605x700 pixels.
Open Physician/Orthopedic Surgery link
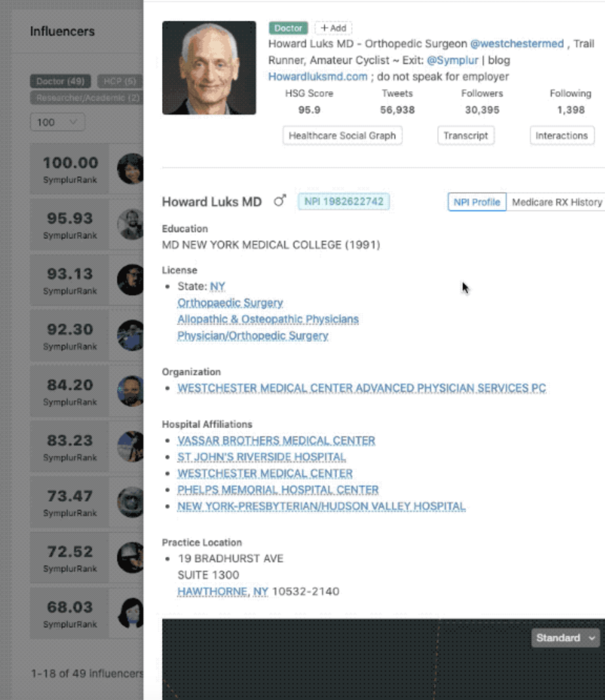[253, 335]
